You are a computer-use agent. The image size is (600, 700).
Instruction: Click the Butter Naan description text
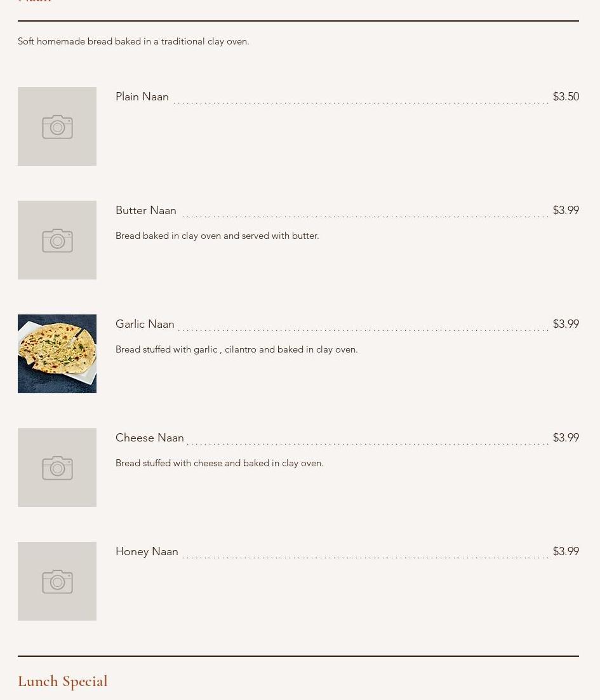[217, 236]
